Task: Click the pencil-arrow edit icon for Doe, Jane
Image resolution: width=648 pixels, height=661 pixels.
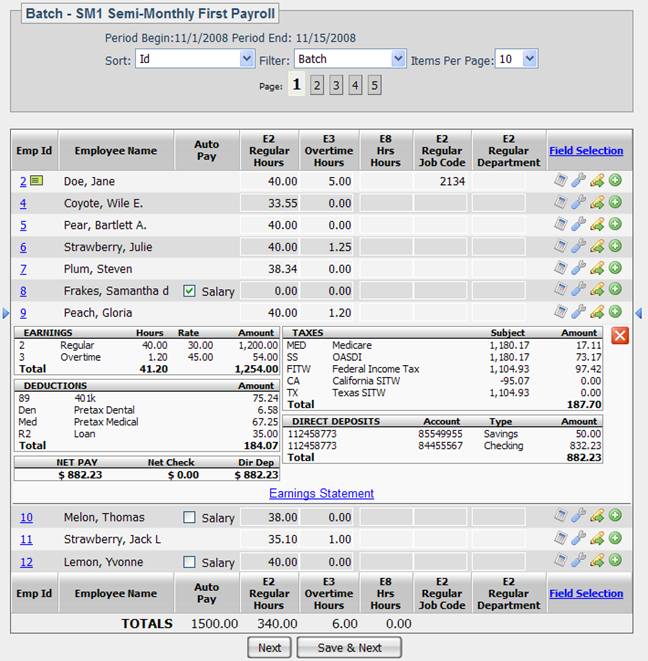Action: (597, 181)
